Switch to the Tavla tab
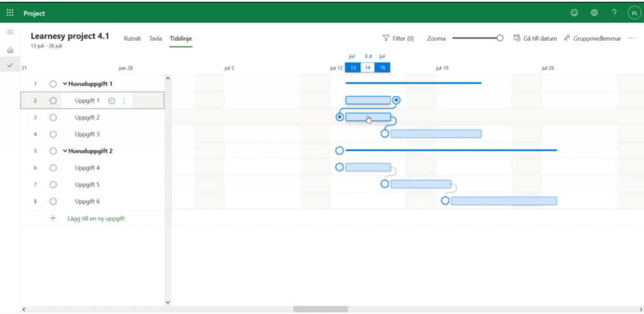Image resolution: width=644 pixels, height=314 pixels. 155,38
